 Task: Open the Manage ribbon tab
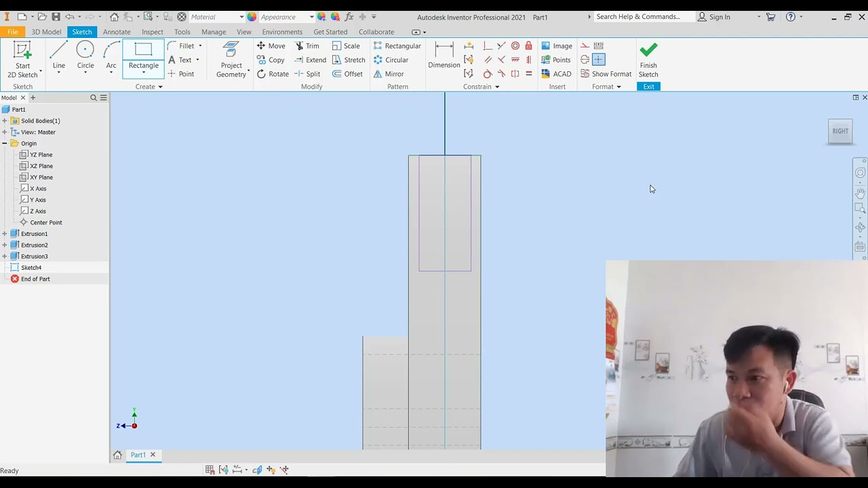click(214, 32)
